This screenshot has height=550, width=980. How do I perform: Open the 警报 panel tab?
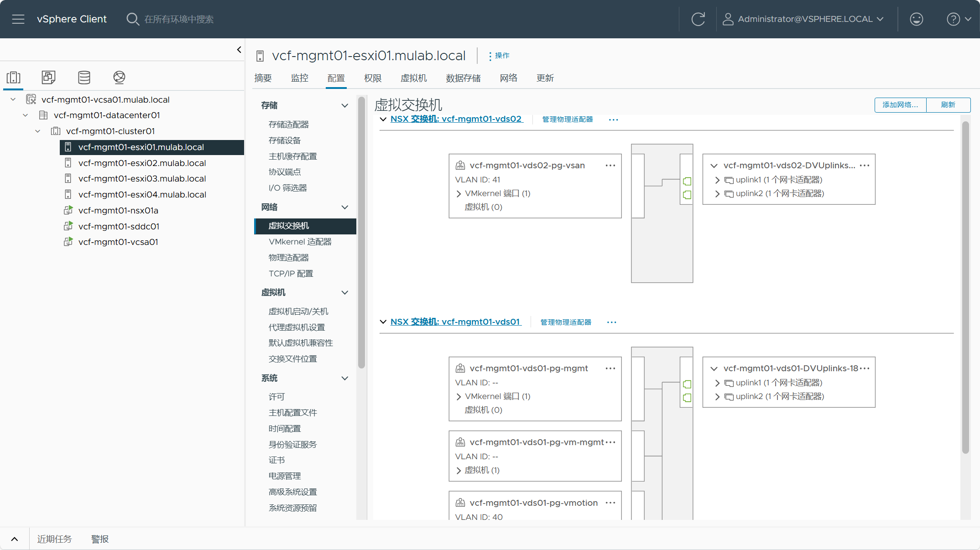[x=100, y=539]
